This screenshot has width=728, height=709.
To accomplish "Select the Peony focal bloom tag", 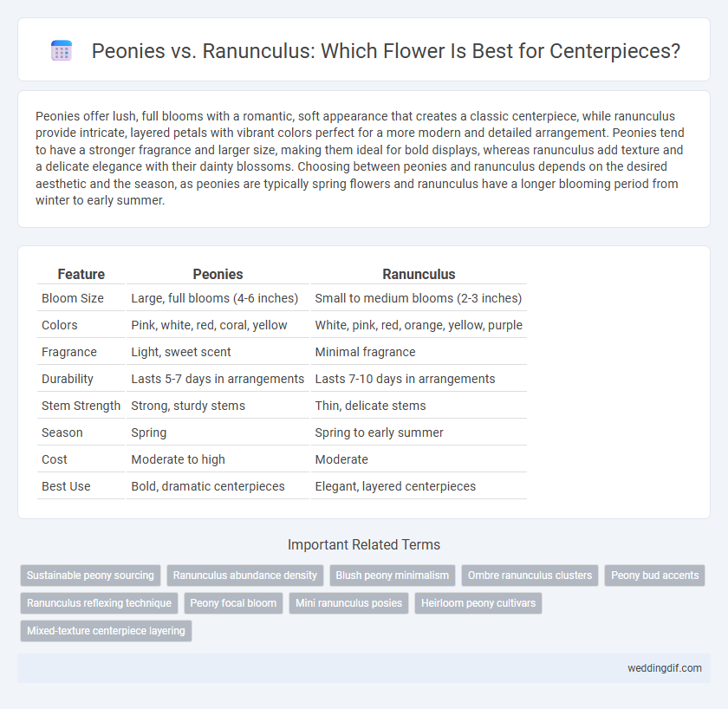I will click(233, 603).
